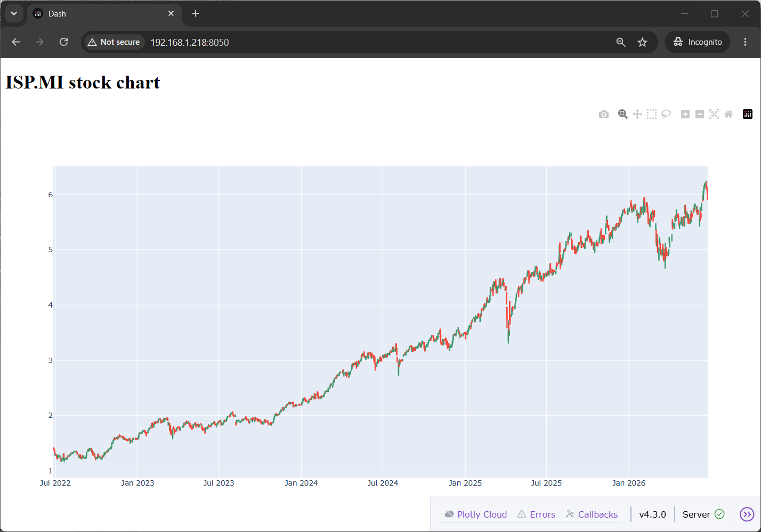
Task: Click the Jan 2026 x-axis label
Action: click(629, 483)
